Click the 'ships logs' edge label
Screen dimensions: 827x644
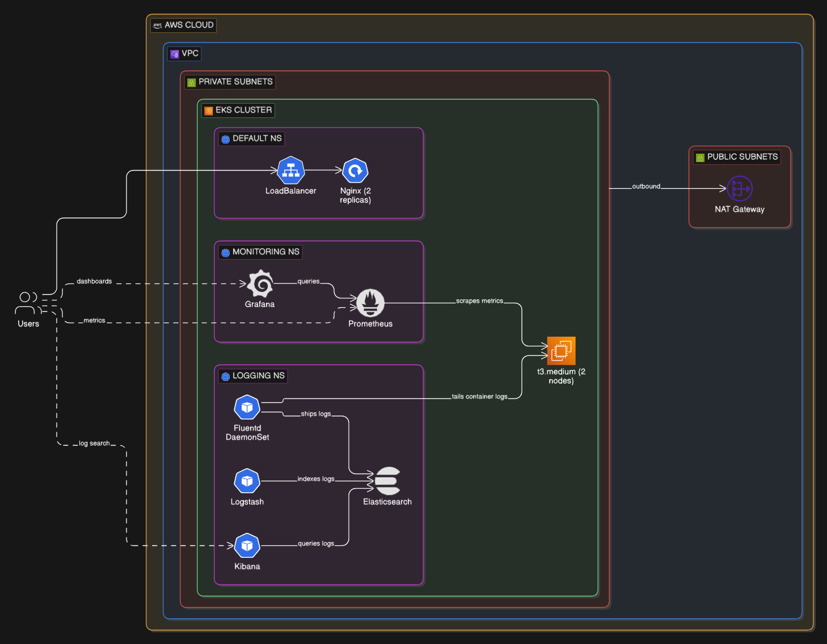[x=316, y=414]
